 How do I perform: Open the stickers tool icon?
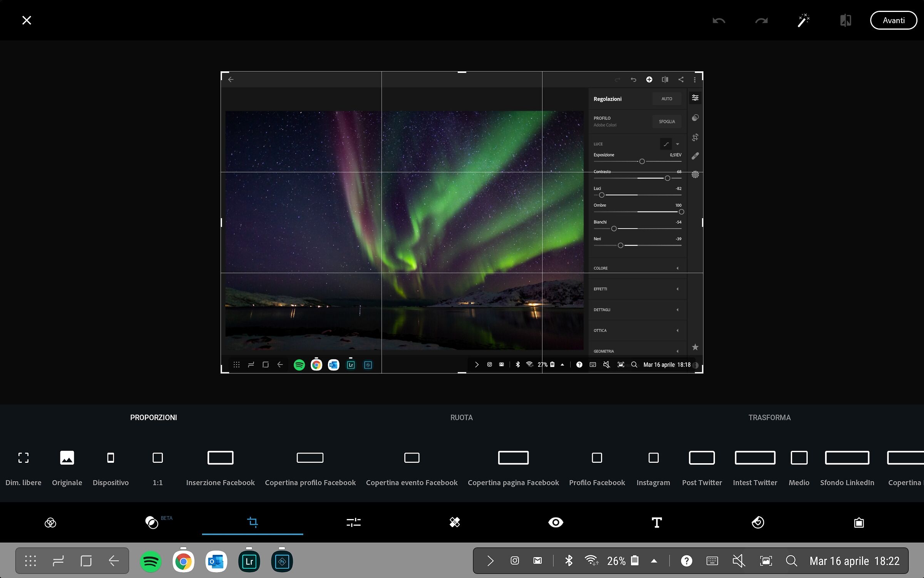point(758,523)
